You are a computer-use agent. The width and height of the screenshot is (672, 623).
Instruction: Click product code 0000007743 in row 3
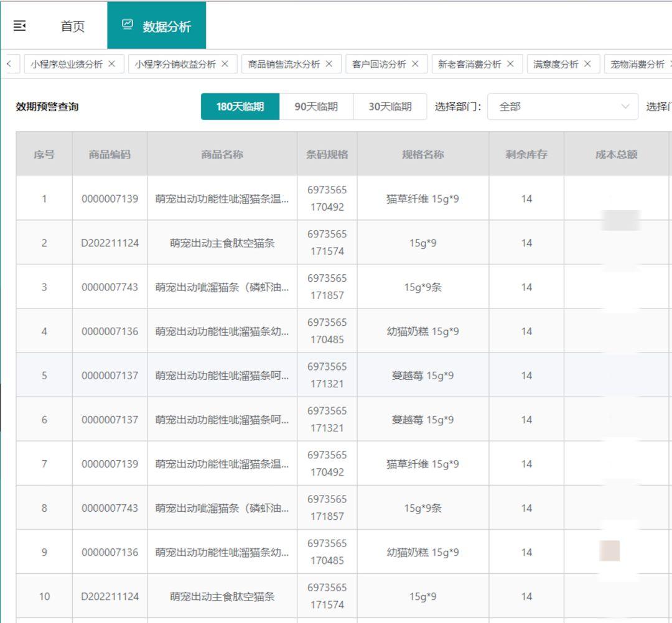(x=110, y=287)
